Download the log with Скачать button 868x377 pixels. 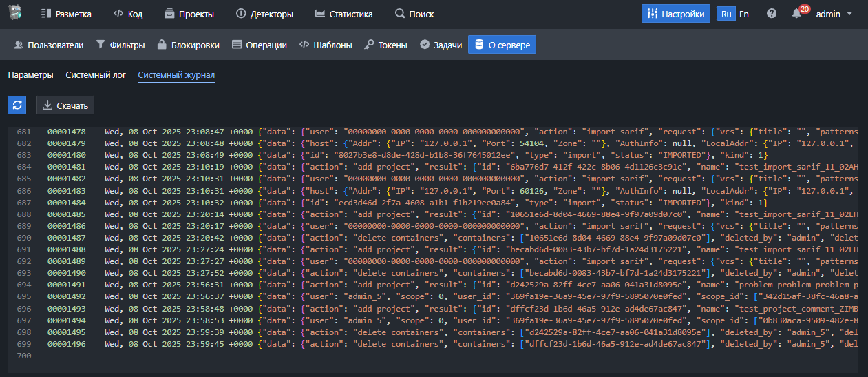[x=65, y=105]
